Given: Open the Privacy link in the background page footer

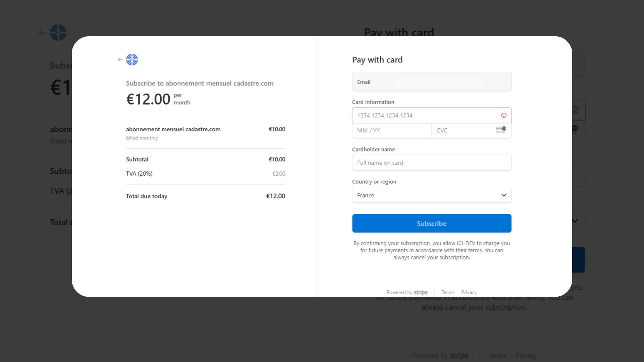Looking at the screenshot, I should coord(526,355).
